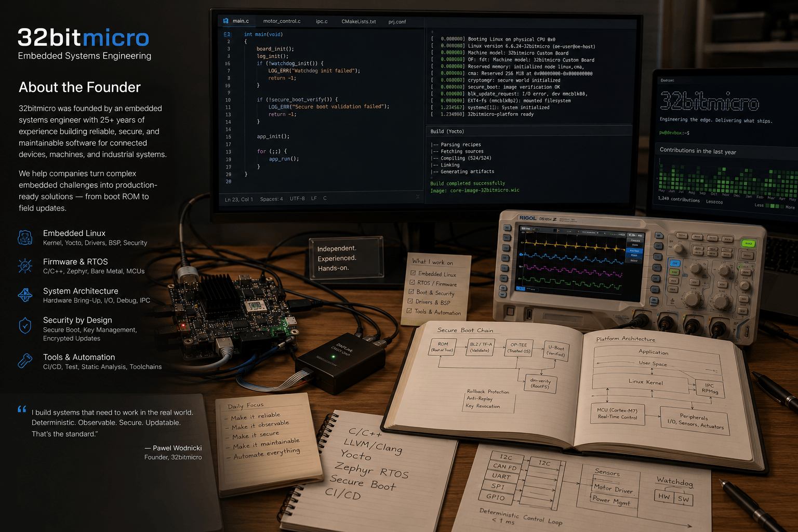Switch to the main.c editor tab
Screen dimensions: 798x532
pyautogui.click(x=236, y=21)
